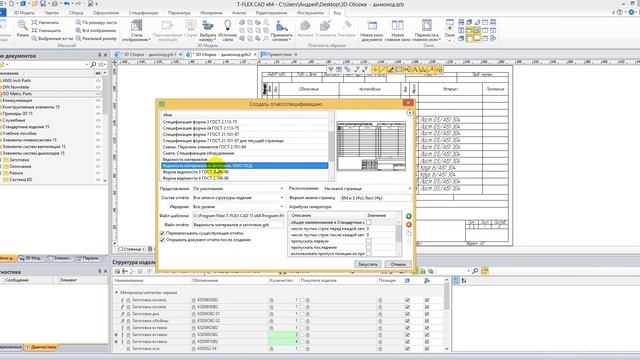640x360 pixels.
Task: Click the Файл отчёта input field
Action: tap(238, 225)
